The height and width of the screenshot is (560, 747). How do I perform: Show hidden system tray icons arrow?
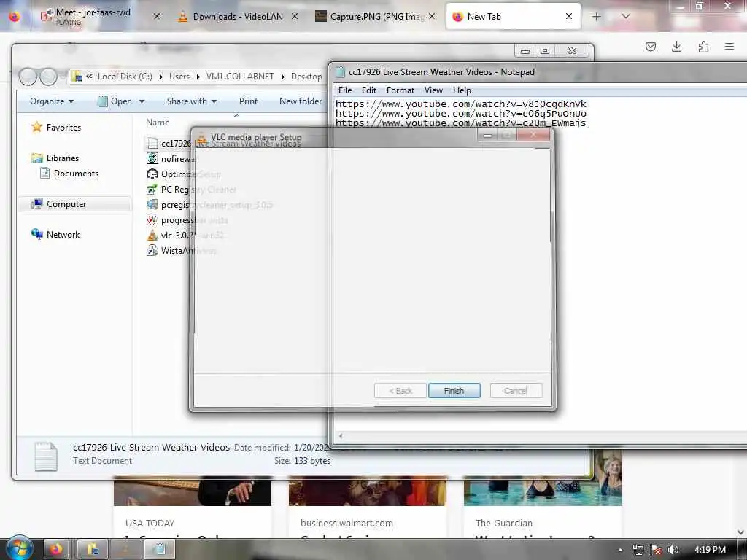pos(620,550)
